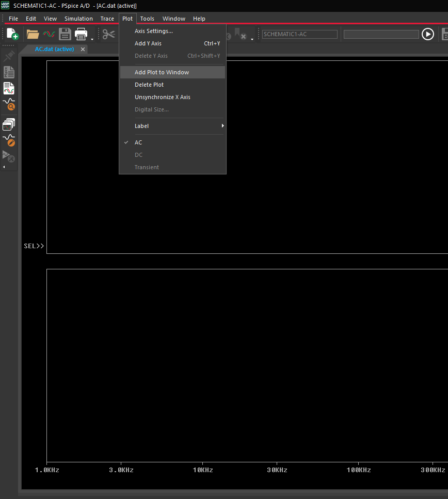Choose Unsynchronize X Axis
Screen dimensions: 448x499
pos(172,98)
